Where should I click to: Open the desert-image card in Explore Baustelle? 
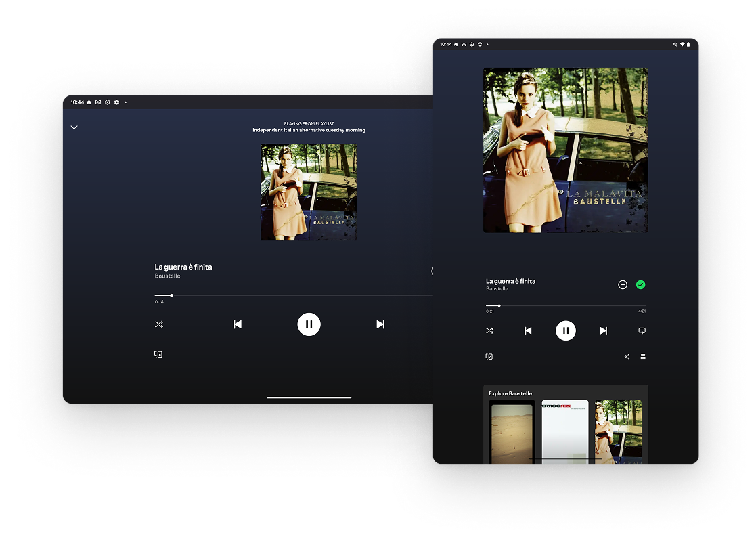512,432
